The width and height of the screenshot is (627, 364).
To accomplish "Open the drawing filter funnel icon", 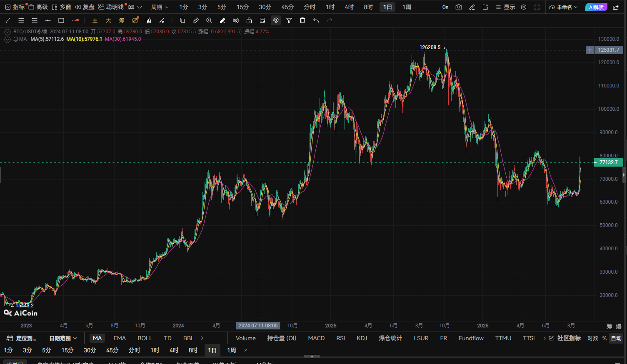I will click(289, 20).
